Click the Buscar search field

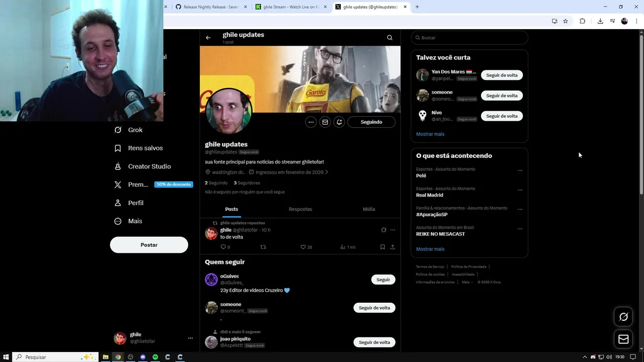tap(469, 38)
